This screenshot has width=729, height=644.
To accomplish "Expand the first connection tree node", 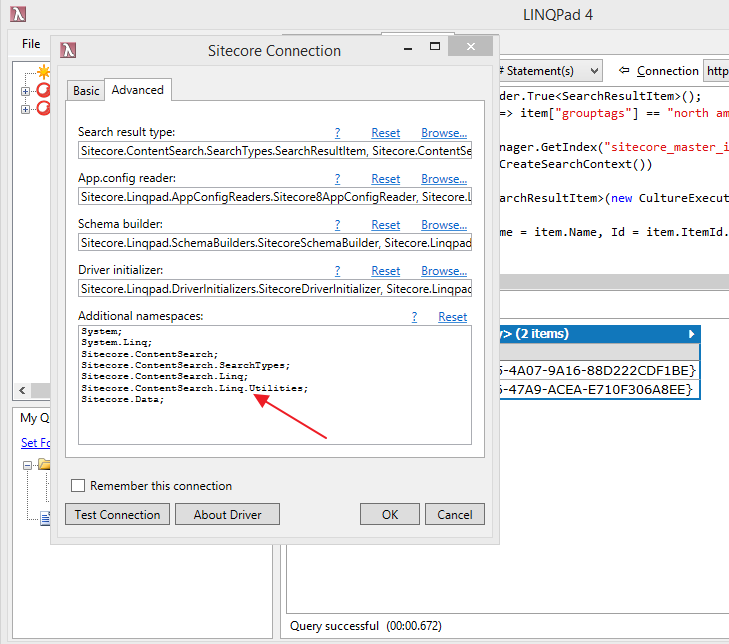I will tap(26, 91).
